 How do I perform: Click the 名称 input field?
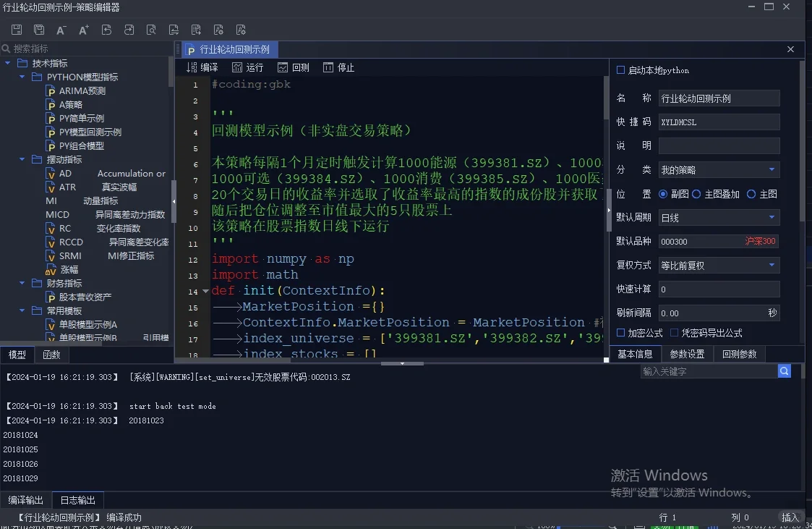(x=719, y=98)
